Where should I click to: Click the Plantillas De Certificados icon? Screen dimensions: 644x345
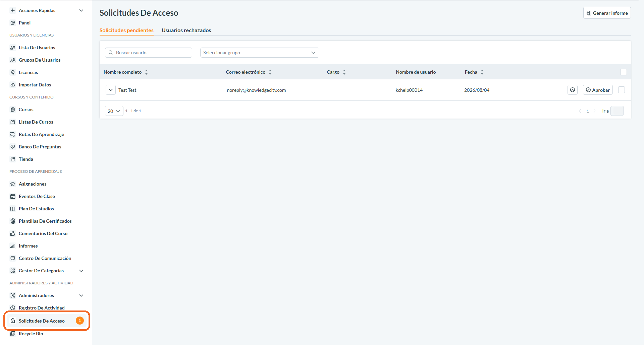13,221
